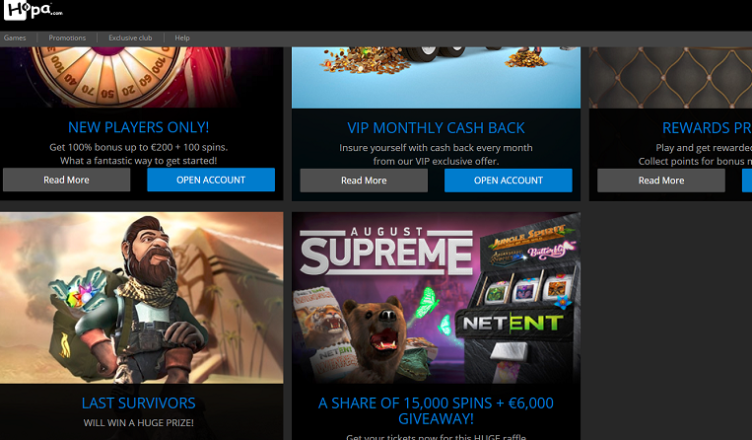This screenshot has height=440, width=752.
Task: Click the bonus wheel promotion image
Action: [141, 77]
